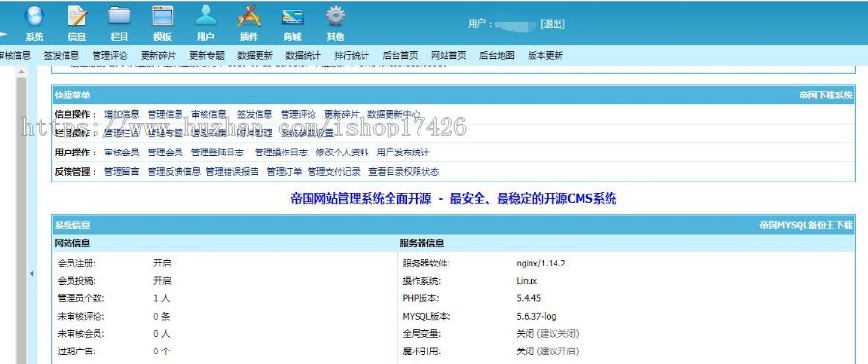
Task: Open 数据统计 in the top navigation bar
Action: 304,55
